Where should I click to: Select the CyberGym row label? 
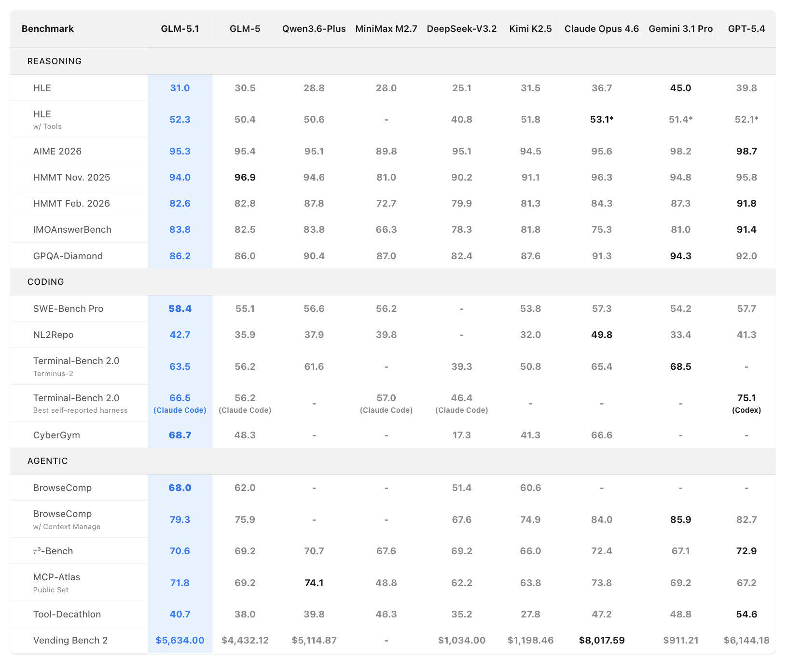click(56, 435)
